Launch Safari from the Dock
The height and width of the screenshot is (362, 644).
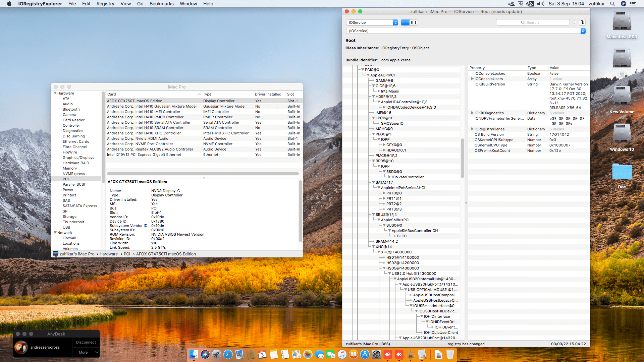tap(228, 354)
